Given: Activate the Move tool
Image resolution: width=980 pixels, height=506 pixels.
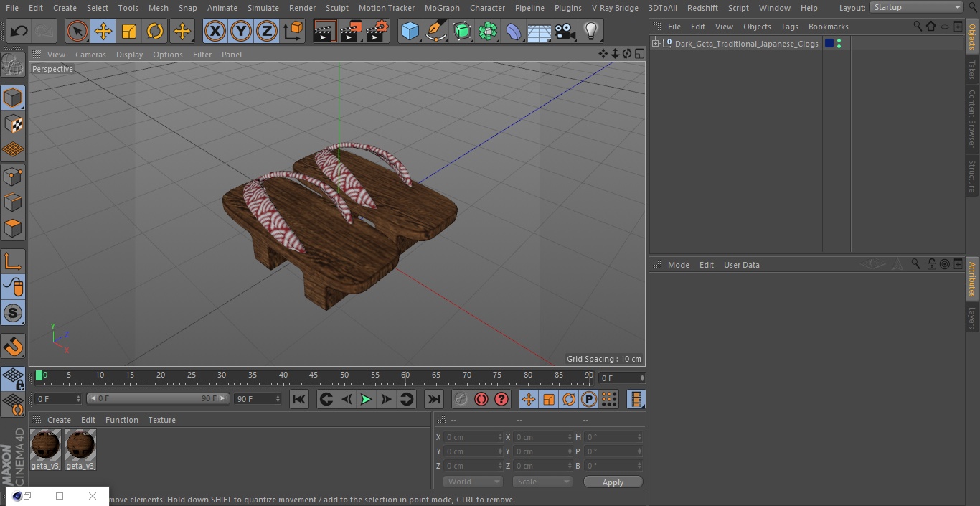Looking at the screenshot, I should click(103, 31).
